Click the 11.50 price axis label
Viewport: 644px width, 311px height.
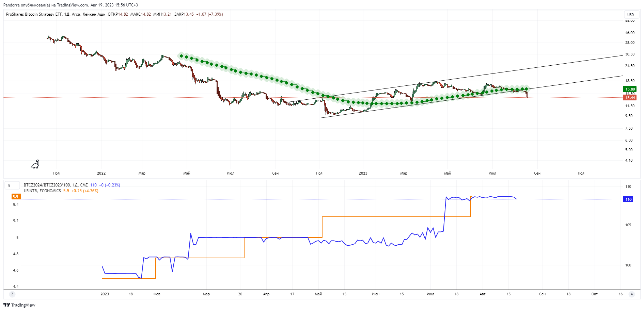(630, 106)
